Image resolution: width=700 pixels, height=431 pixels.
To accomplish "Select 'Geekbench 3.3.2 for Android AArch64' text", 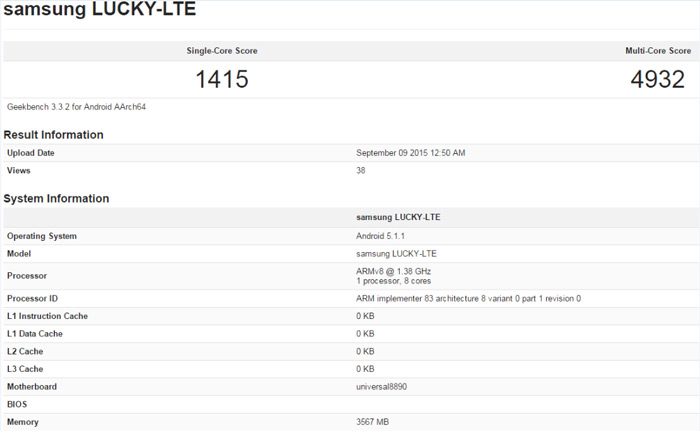I will pos(76,107).
